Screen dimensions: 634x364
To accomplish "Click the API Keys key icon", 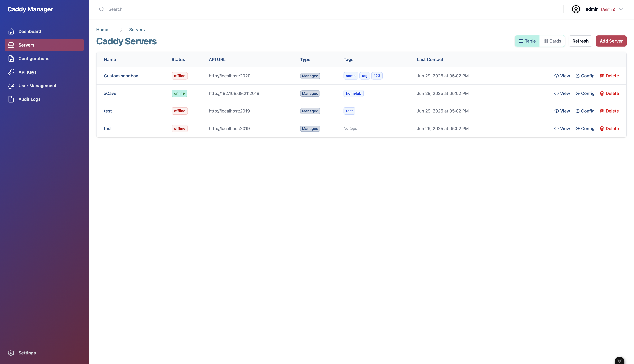I will point(11,72).
